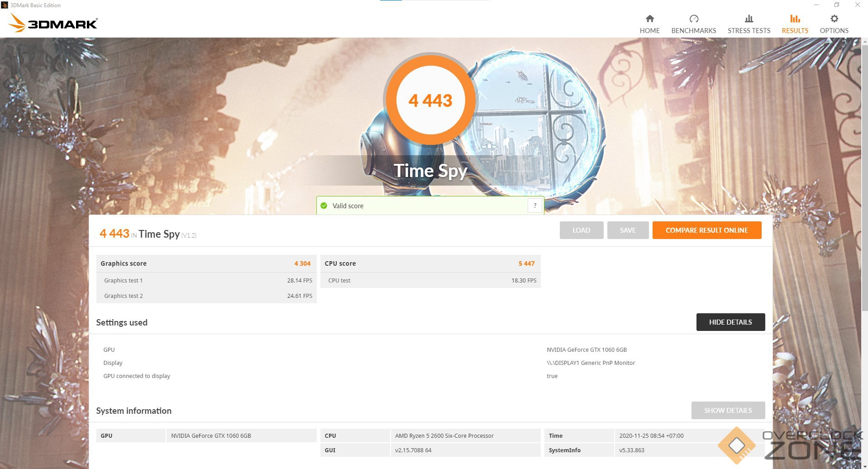Screen dimensions: 868x469
Task: Click the 3DMark title bar app icon
Action: [x=5, y=5]
